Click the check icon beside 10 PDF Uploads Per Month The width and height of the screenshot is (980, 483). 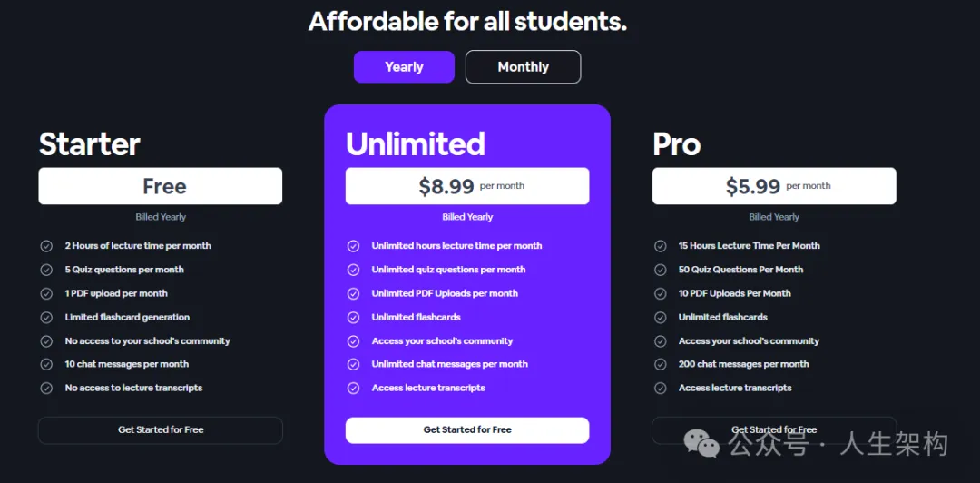coord(660,293)
